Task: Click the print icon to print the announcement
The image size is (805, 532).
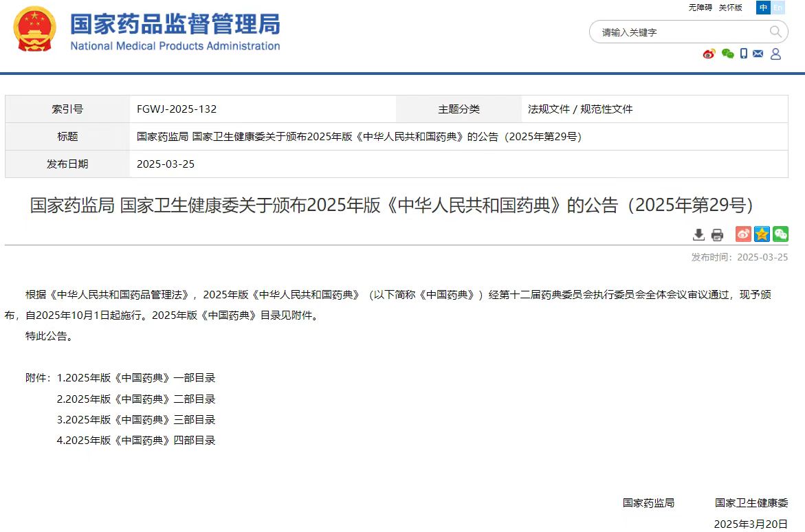Action: point(717,234)
